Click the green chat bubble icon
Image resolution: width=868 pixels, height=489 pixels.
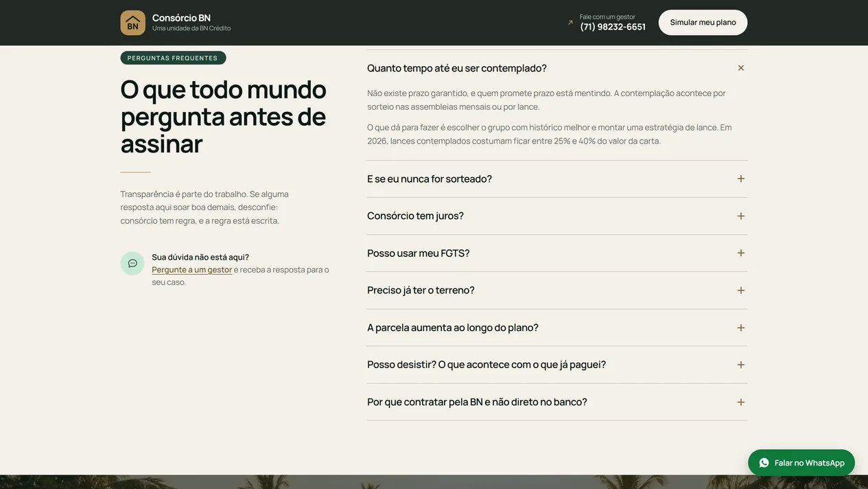pyautogui.click(x=132, y=263)
